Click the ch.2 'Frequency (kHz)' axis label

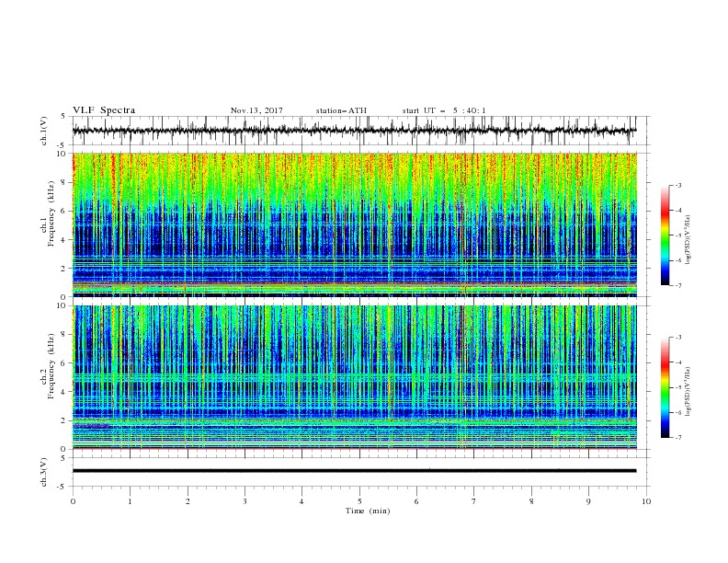click(51, 366)
